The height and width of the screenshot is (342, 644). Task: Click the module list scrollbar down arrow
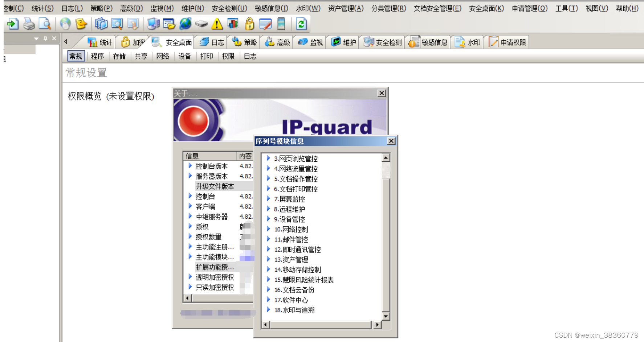pyautogui.click(x=386, y=316)
